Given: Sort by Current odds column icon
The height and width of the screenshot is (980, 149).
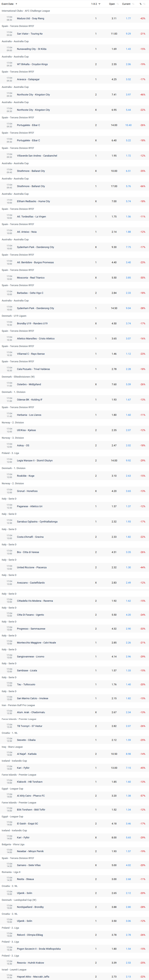Looking at the screenshot, I should tap(133, 4).
